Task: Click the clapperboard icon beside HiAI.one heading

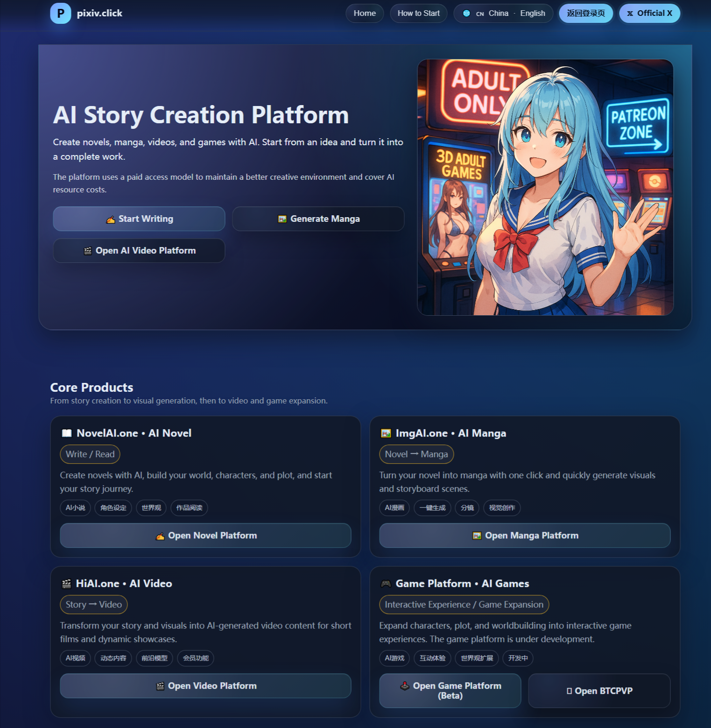Action: click(x=67, y=584)
